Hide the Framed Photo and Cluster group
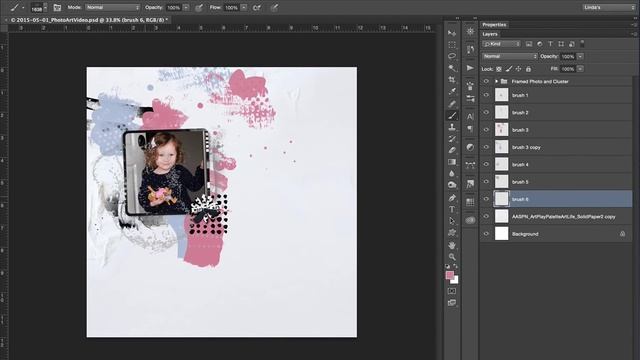This screenshot has height=360, width=640. [x=486, y=82]
